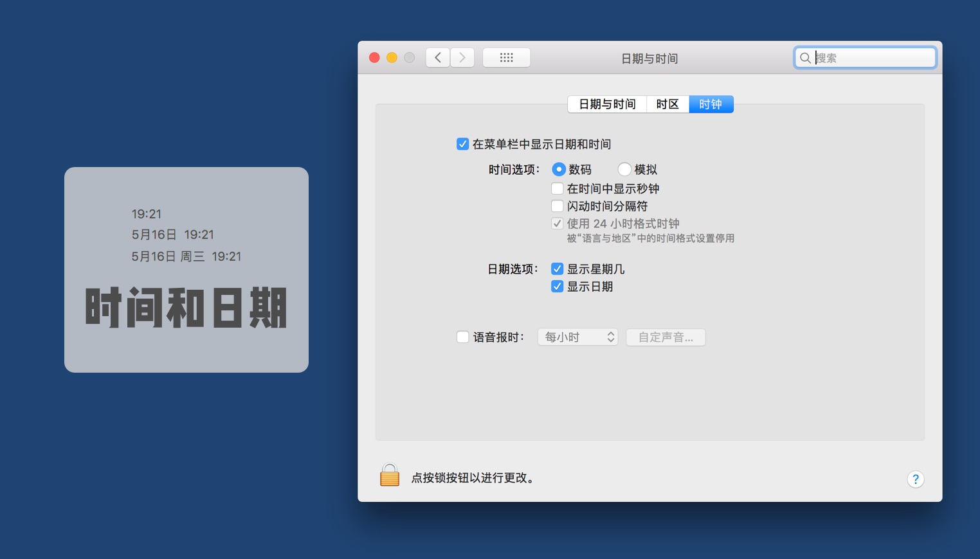Viewport: 980px width, 559px height.
Task: Select the 数码 radio button
Action: tap(559, 170)
